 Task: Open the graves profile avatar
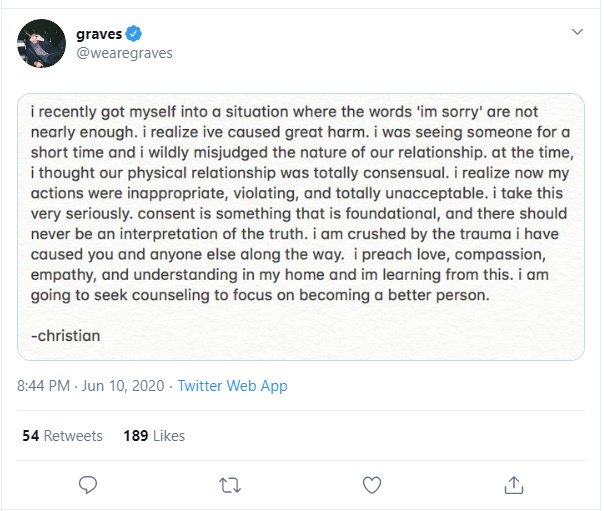(x=39, y=42)
